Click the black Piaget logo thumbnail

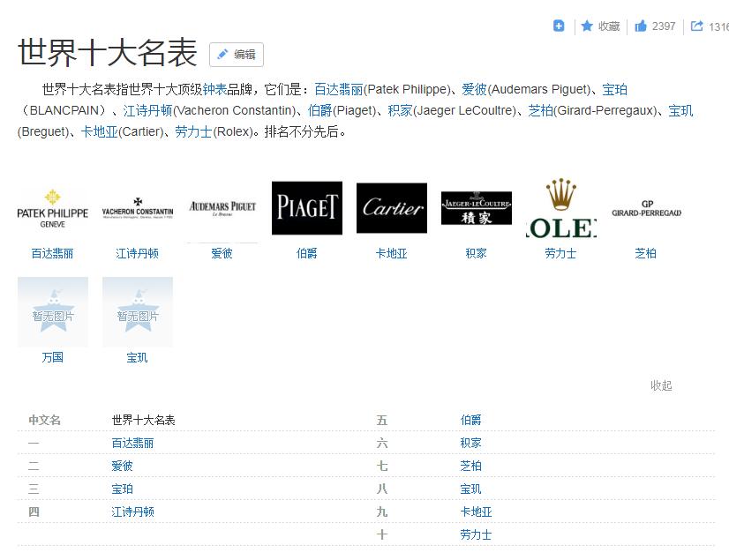(307, 208)
